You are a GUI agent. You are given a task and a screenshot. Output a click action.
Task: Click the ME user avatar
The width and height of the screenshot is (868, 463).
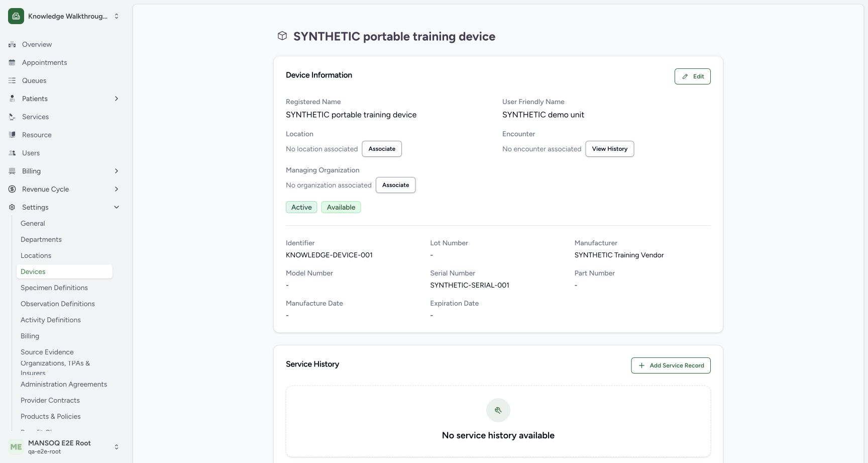(x=16, y=447)
